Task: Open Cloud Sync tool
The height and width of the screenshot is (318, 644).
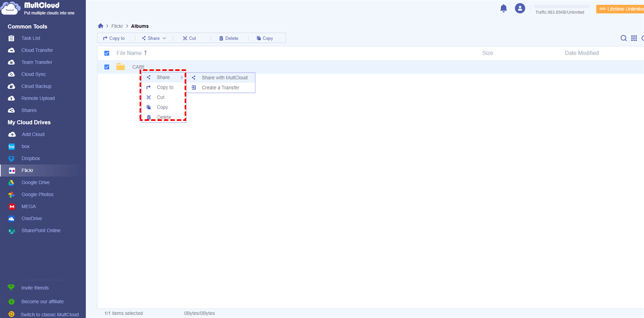Action: click(x=32, y=74)
